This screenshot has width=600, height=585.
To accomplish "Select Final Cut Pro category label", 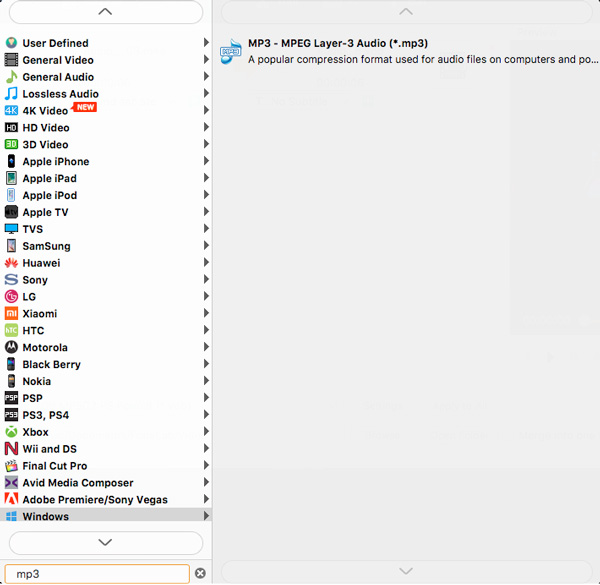I will (x=55, y=466).
